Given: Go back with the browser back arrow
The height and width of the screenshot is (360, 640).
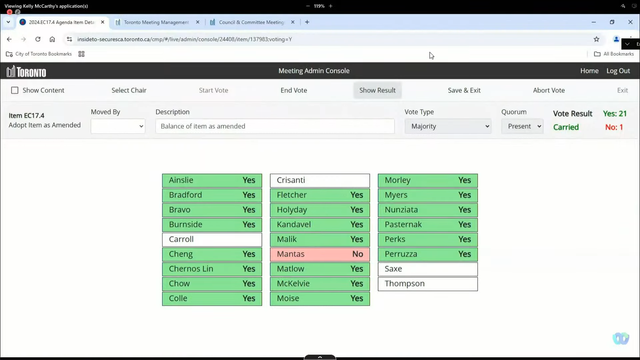Looking at the screenshot, I should 9,39.
